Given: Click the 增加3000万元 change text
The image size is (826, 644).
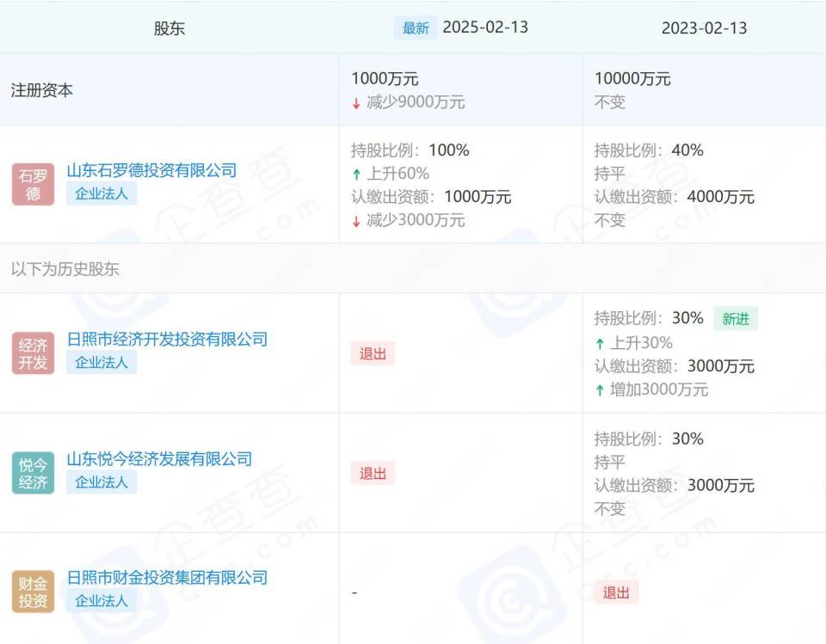Looking at the screenshot, I should click(x=659, y=389).
